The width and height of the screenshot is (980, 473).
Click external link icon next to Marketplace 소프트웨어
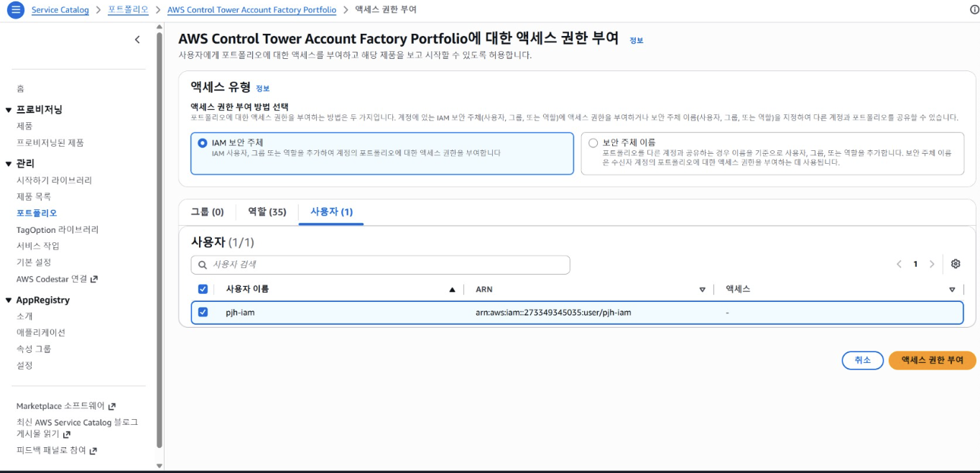coord(111,406)
